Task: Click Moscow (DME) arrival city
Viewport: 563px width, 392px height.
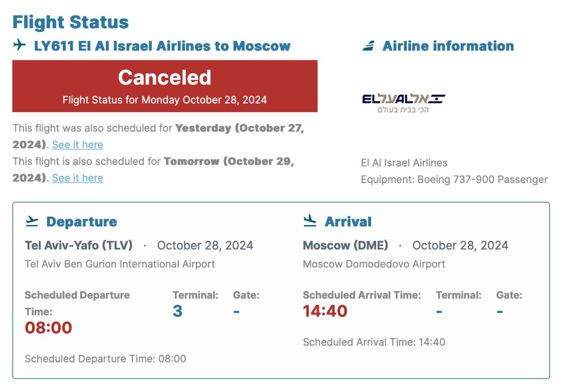Action: (x=345, y=245)
